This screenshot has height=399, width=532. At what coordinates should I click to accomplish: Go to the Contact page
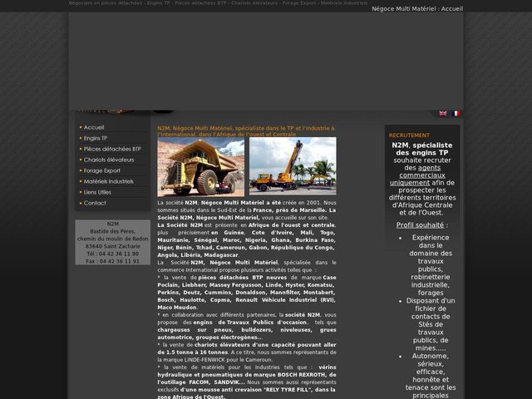tap(95, 203)
